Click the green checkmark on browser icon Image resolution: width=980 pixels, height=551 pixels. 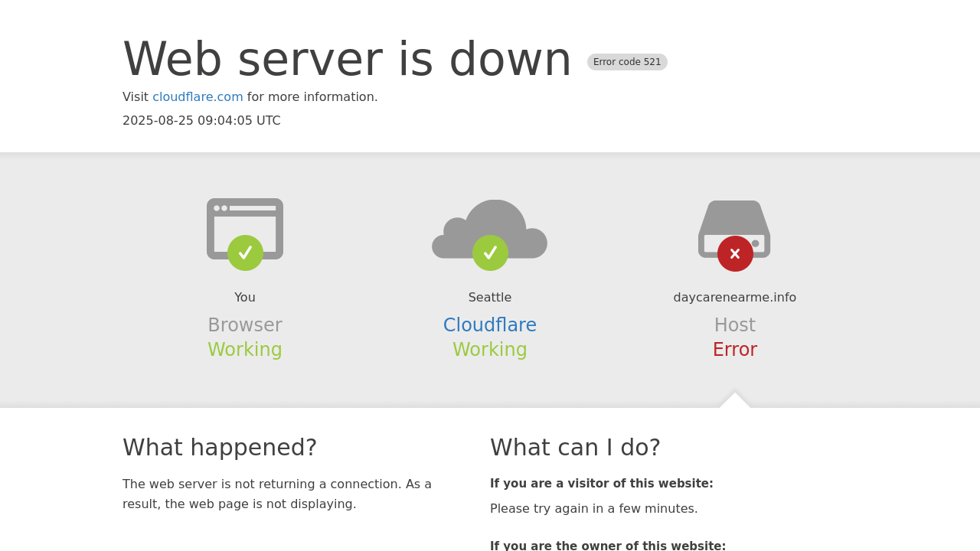click(245, 253)
